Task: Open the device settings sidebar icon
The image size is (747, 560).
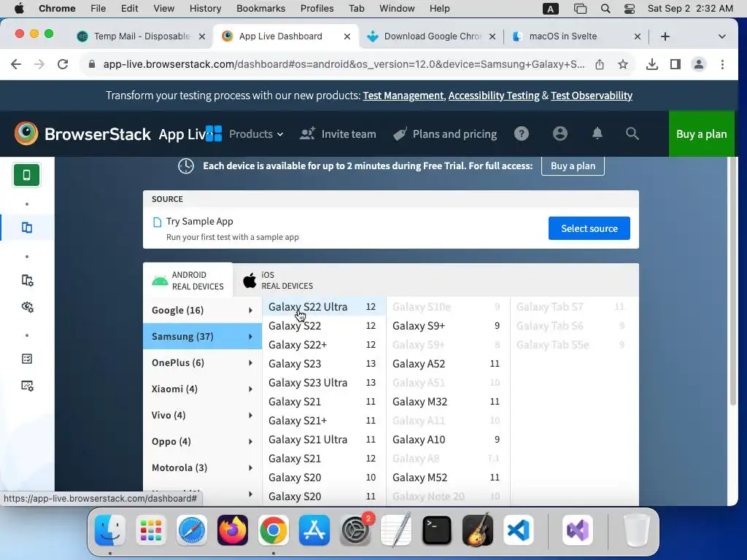Action: [27, 281]
